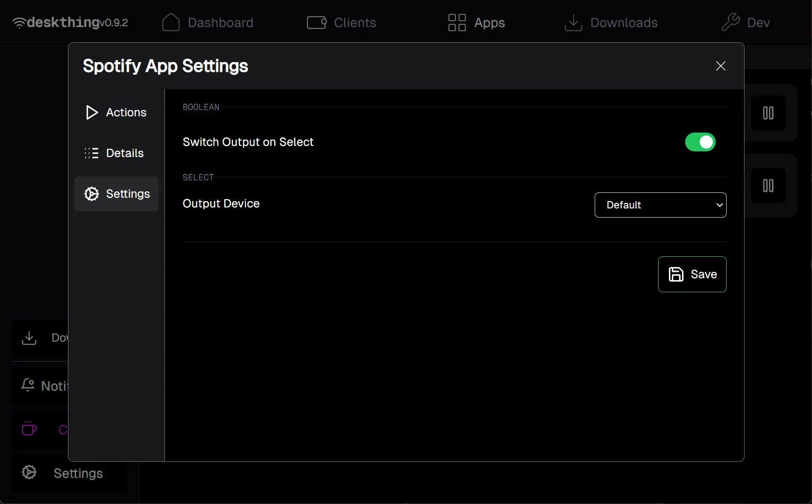Click the Actions play triangle icon

tap(92, 112)
